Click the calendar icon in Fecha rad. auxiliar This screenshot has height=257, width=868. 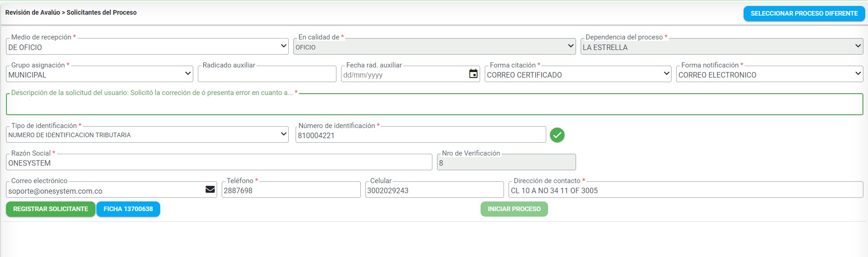473,74
